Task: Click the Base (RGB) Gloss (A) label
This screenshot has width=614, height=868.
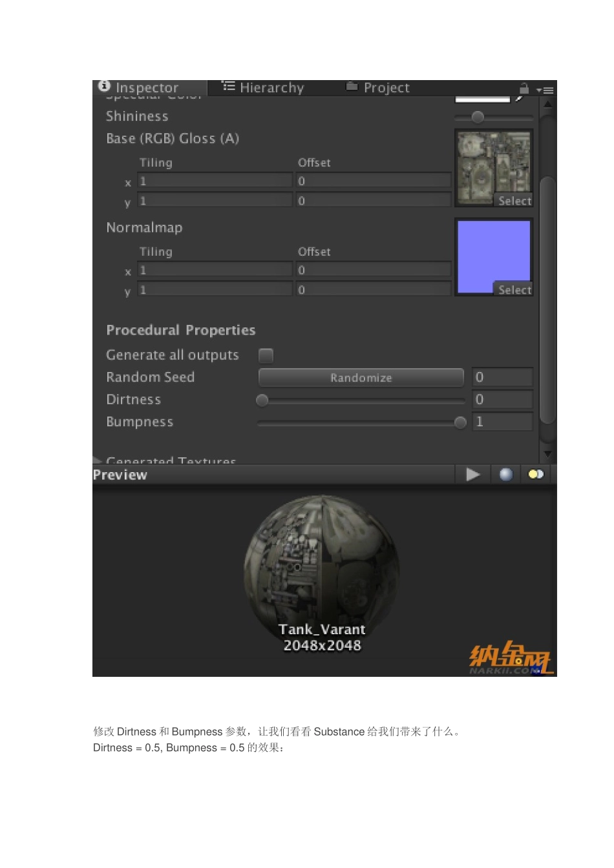Action: 173,139
